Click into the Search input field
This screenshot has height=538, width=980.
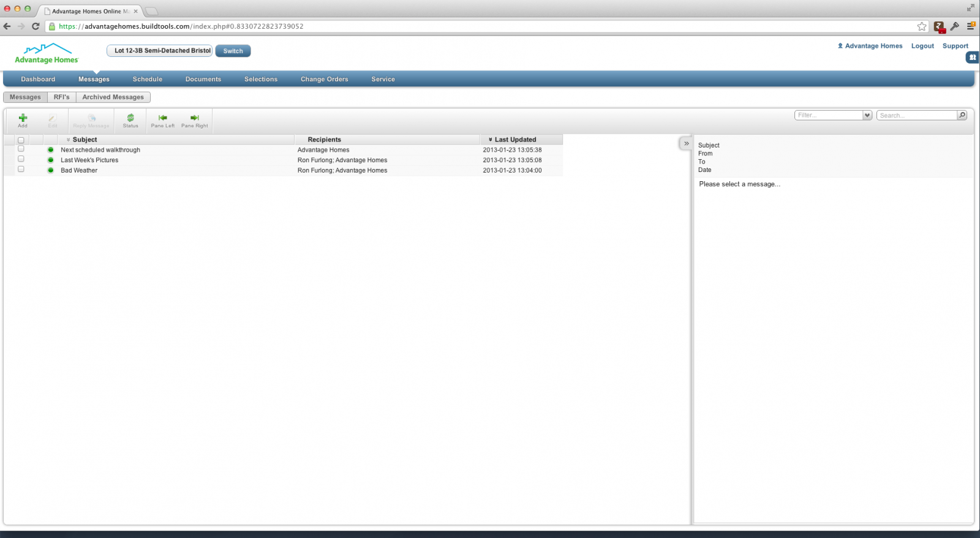917,115
